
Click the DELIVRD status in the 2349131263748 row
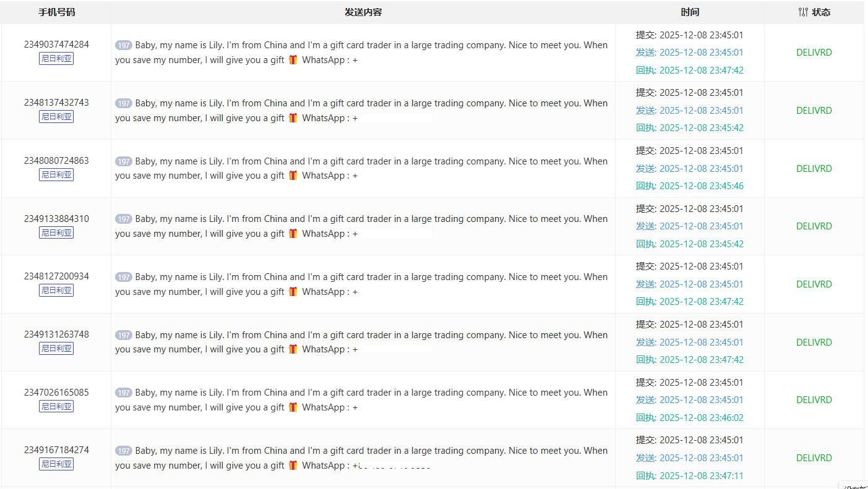814,342
